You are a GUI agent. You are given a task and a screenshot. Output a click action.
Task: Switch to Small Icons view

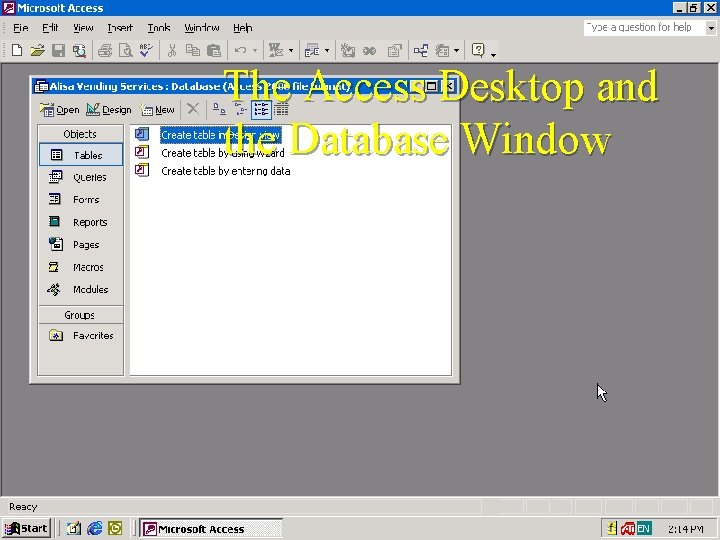240,109
